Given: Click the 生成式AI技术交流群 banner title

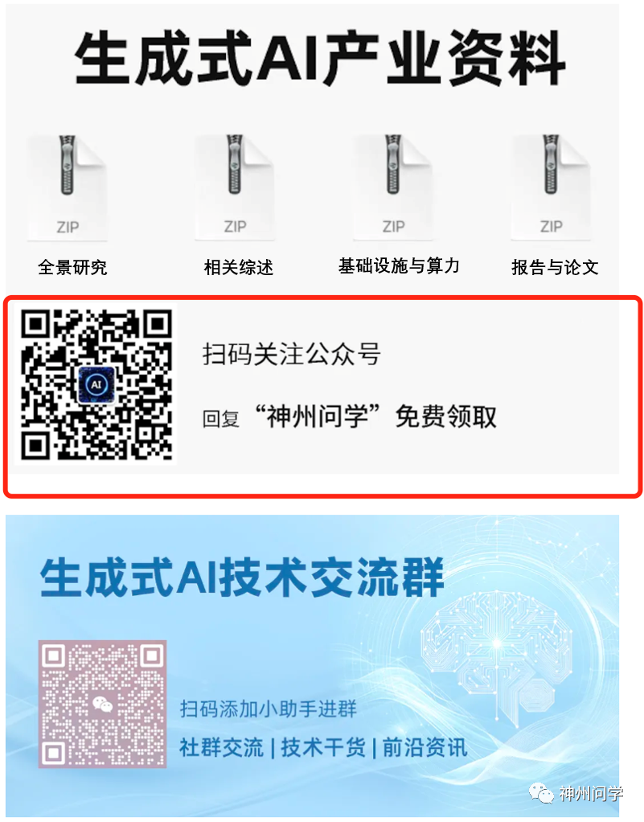Looking at the screenshot, I should click(x=242, y=577).
